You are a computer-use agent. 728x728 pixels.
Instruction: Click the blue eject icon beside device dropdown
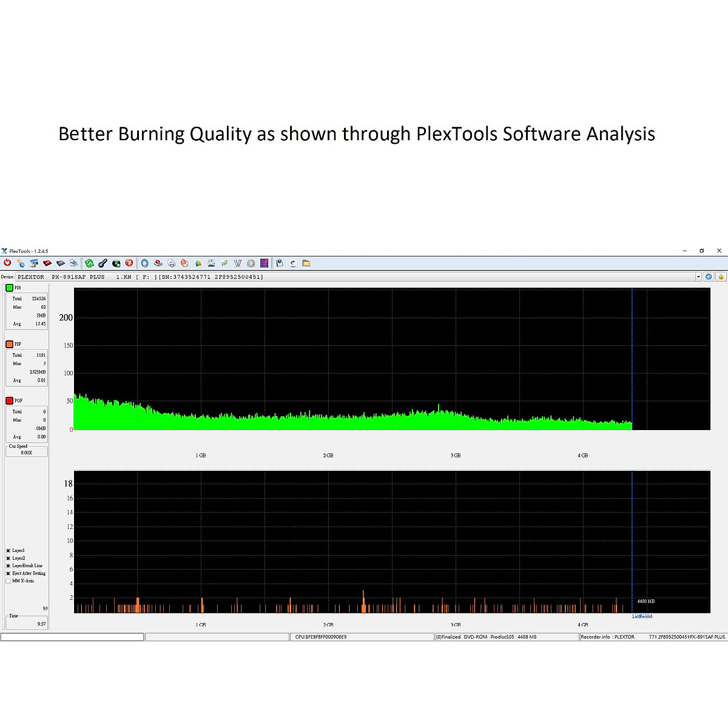[708, 277]
